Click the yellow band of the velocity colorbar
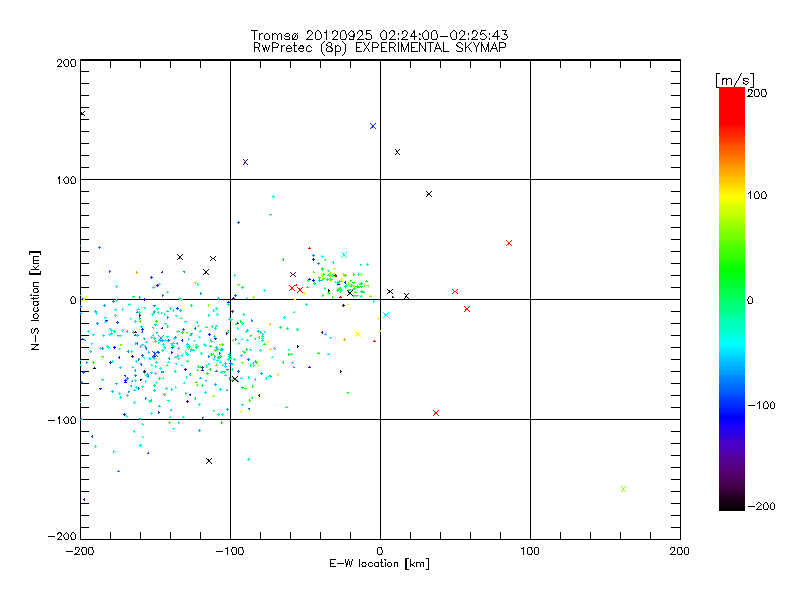 pos(732,196)
